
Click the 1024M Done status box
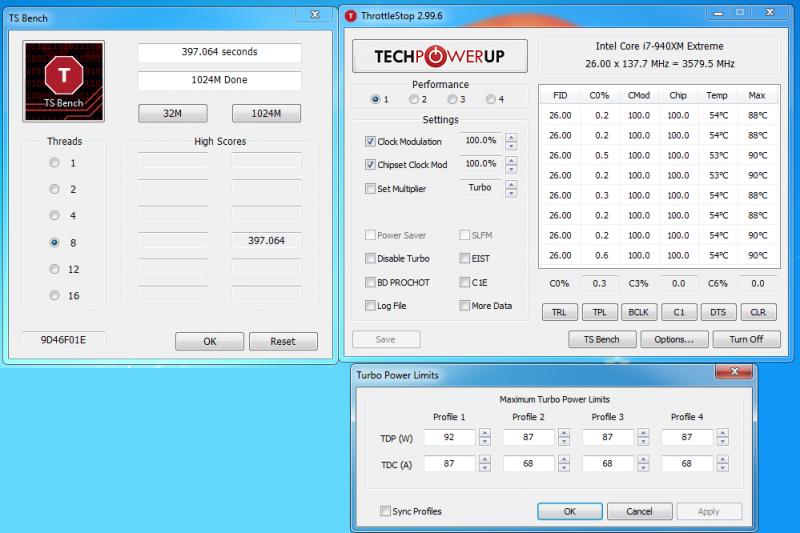(219, 80)
